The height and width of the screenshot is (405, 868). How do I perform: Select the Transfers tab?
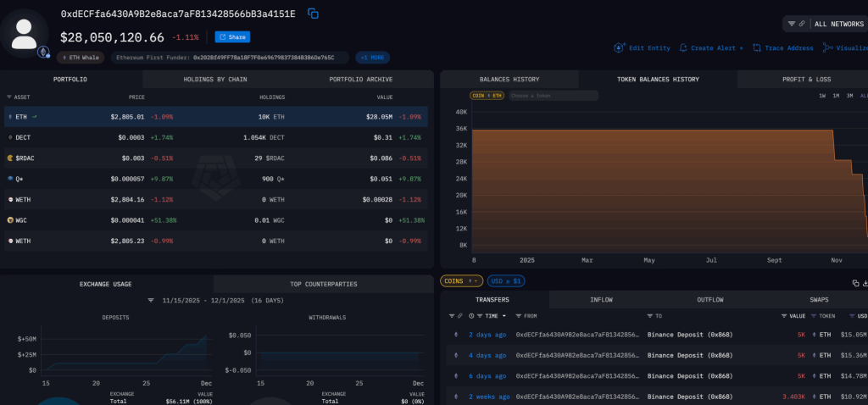point(492,300)
